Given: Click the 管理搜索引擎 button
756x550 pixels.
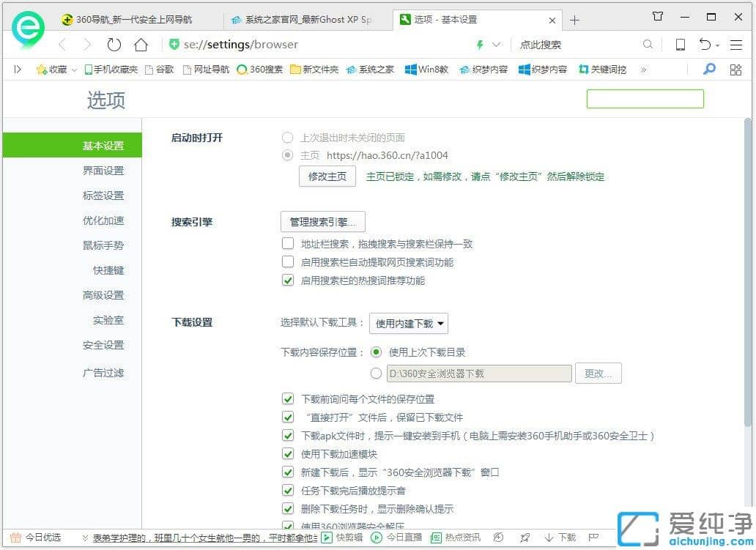Looking at the screenshot, I should click(323, 221).
